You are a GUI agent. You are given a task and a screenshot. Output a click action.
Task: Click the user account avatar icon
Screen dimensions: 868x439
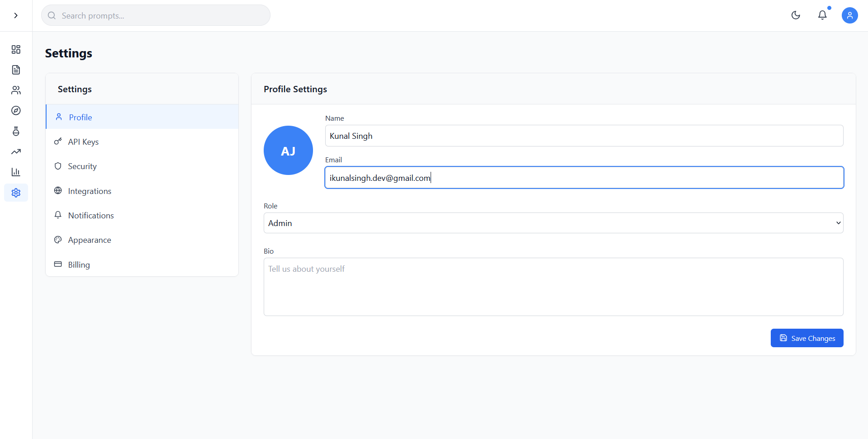849,15
